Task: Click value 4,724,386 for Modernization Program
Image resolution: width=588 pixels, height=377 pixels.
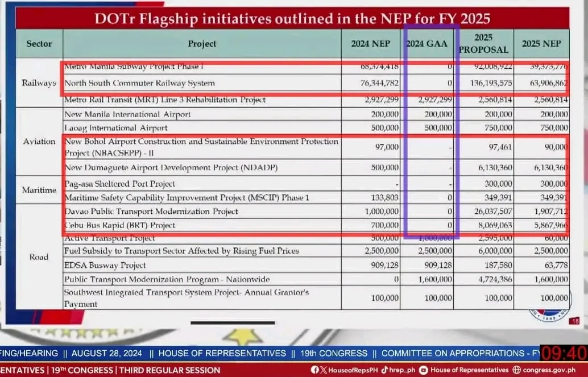Action: tap(495, 279)
